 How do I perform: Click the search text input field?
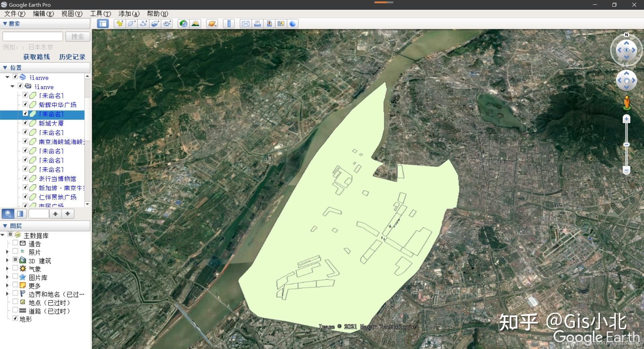[33, 37]
